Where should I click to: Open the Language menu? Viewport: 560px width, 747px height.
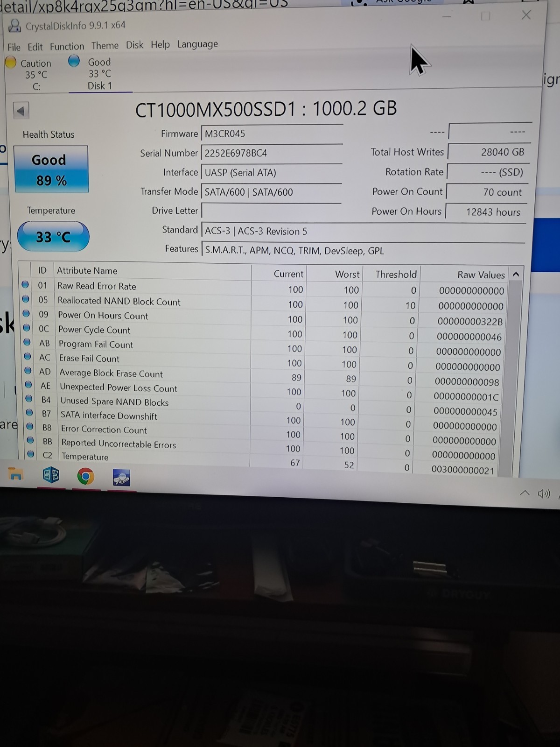click(x=197, y=44)
